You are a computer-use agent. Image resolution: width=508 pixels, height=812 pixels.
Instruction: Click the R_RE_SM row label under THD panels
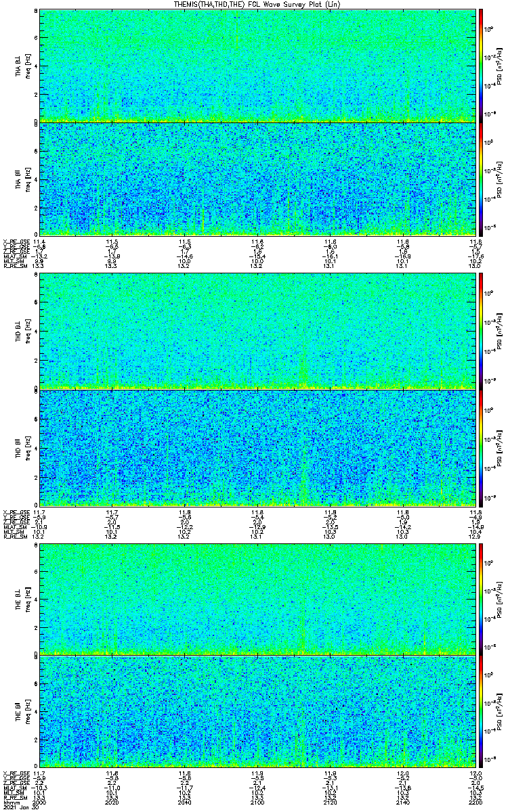16,537
